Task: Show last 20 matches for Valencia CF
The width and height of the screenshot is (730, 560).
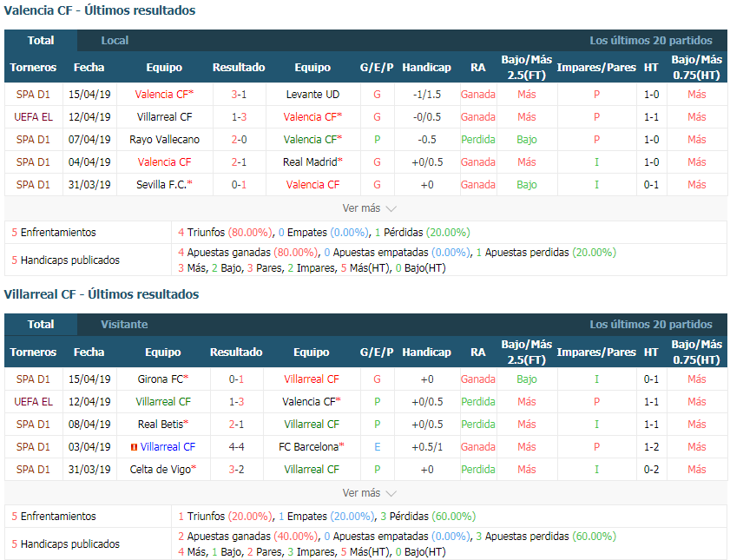Action: pyautogui.click(x=651, y=41)
